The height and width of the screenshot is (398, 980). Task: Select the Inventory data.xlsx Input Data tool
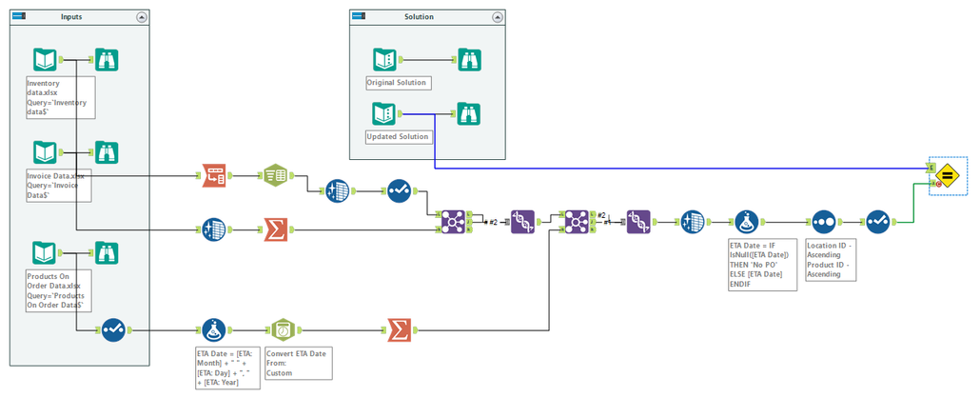point(45,60)
